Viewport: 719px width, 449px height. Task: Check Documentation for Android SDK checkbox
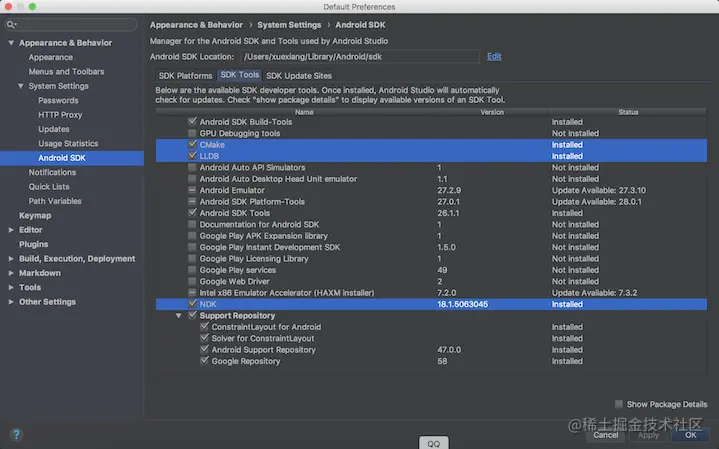pos(192,224)
